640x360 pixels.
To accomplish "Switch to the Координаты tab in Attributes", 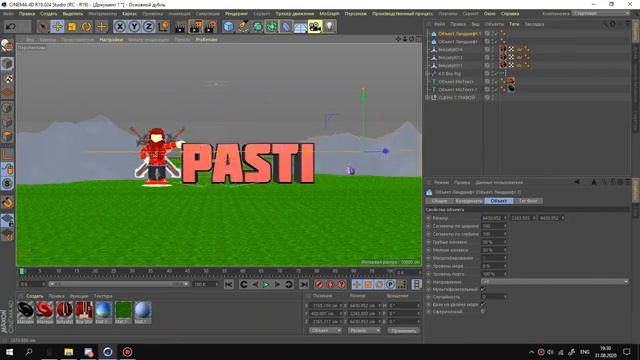I will (469, 201).
